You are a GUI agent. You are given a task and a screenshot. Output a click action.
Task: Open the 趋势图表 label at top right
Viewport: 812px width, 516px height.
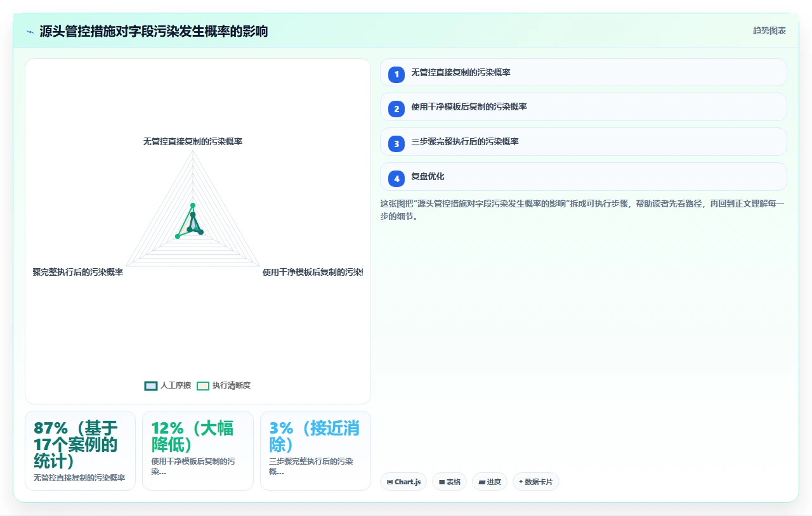769,30
